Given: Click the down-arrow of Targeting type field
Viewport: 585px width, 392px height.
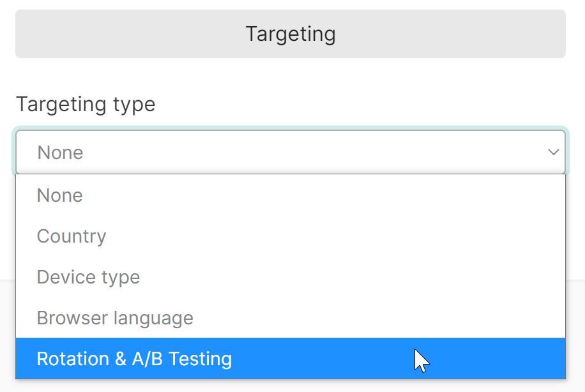Looking at the screenshot, I should click(553, 152).
